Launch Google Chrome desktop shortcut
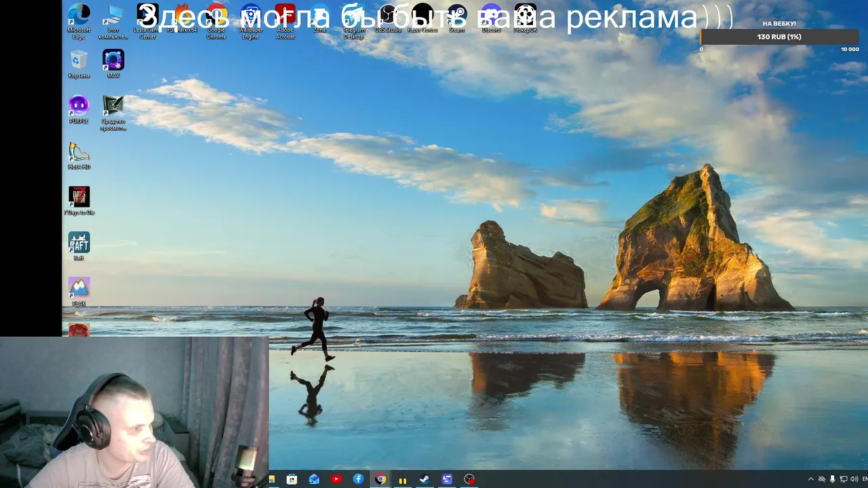The image size is (868, 488). coord(216,22)
